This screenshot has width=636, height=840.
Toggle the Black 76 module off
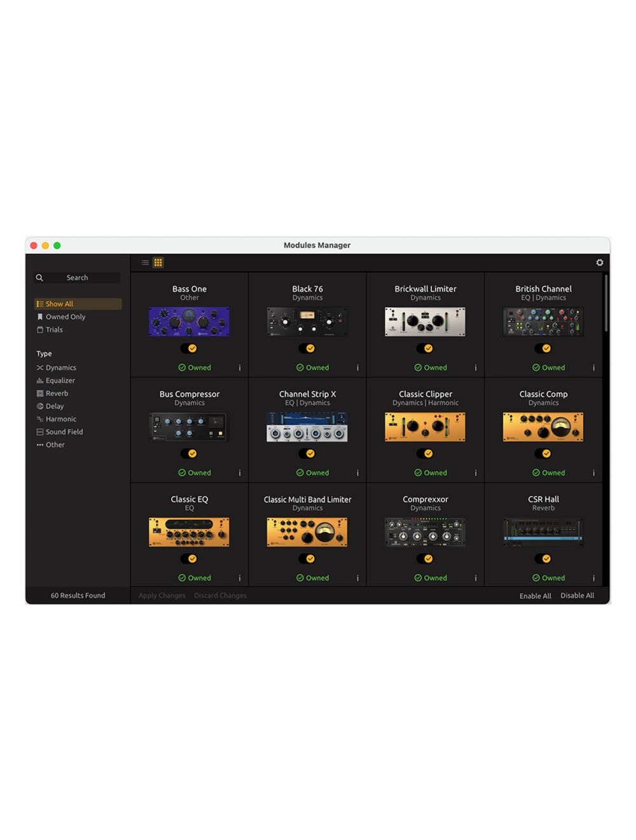(307, 348)
